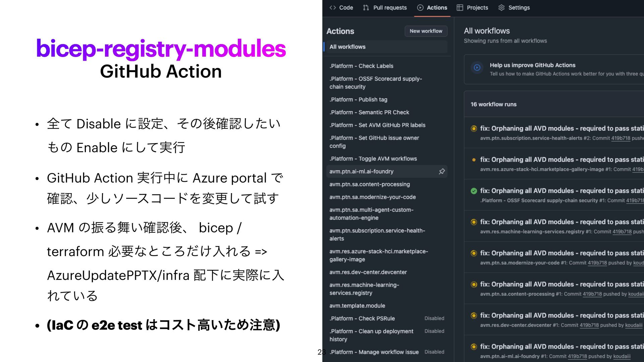The width and height of the screenshot is (644, 362).
Task: Open avm.ptn.sa.modernize-your-code workflow in sidebar
Action: click(x=373, y=197)
